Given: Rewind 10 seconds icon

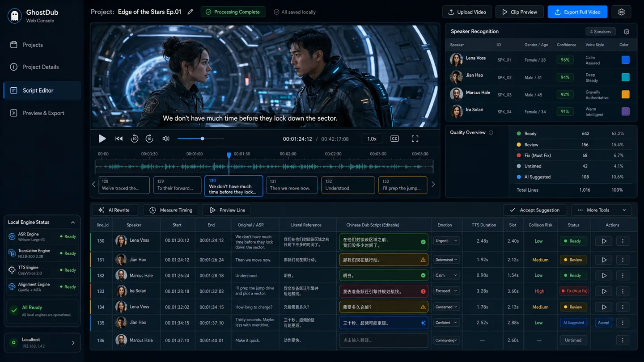Looking at the screenshot, I should pos(134,139).
